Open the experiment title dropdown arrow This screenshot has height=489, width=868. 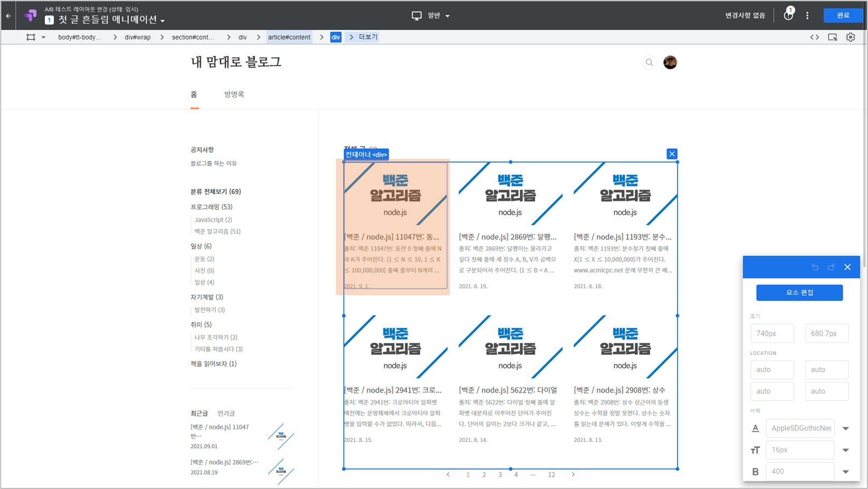click(163, 21)
